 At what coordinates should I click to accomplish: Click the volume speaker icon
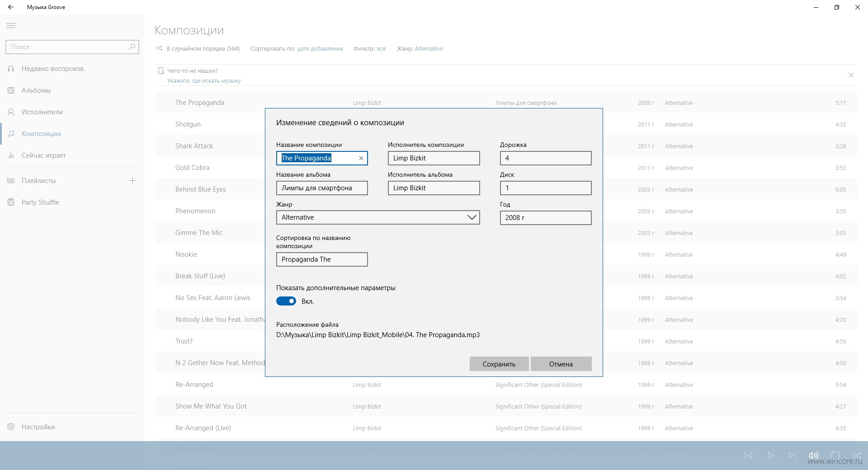tap(814, 456)
